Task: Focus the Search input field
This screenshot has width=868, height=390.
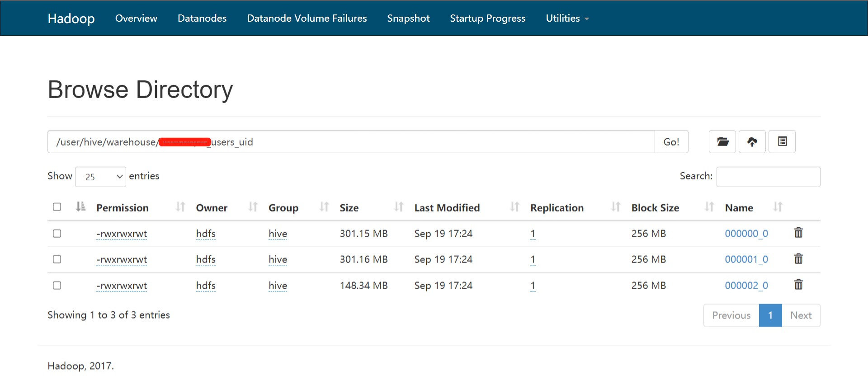Action: pos(768,177)
